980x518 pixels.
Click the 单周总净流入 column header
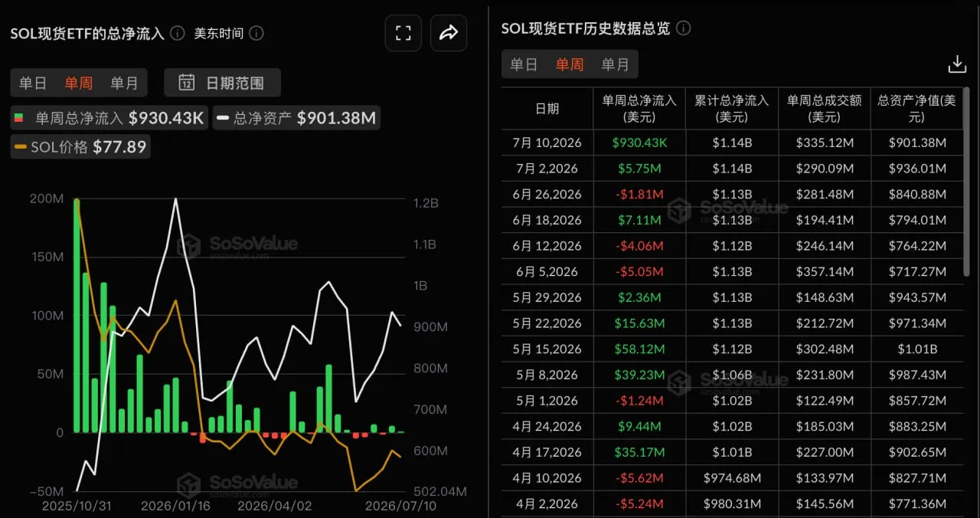[639, 108]
